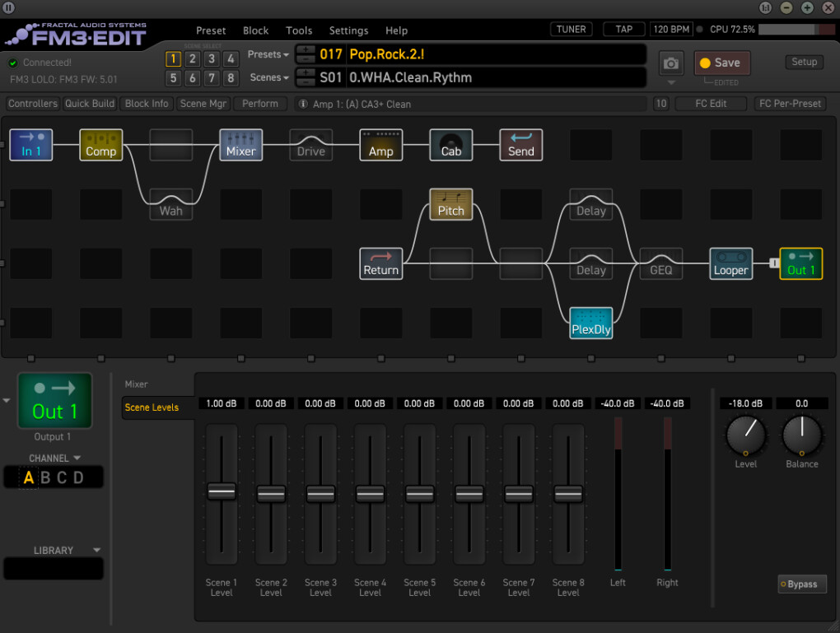840x633 pixels.
Task: Click the Scene 1 Level fader
Action: (x=222, y=491)
